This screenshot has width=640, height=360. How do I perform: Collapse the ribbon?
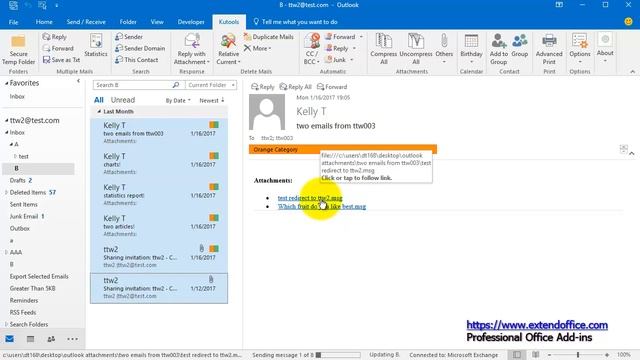[x=632, y=72]
